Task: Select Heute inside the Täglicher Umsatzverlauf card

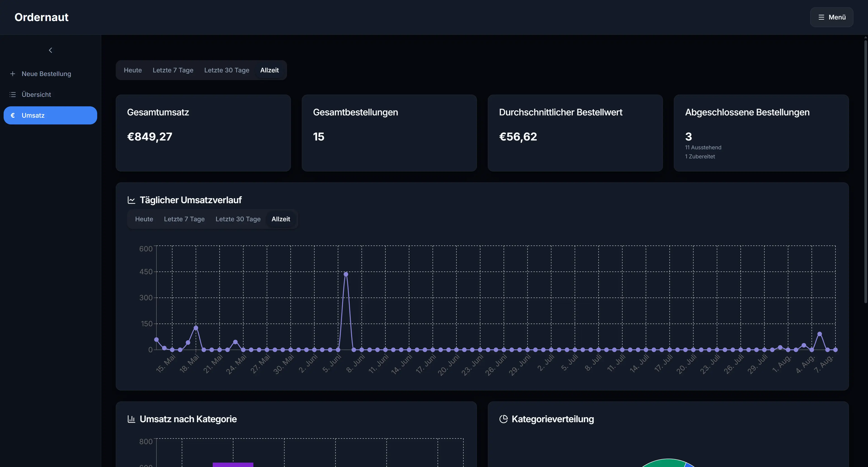Action: pos(144,219)
